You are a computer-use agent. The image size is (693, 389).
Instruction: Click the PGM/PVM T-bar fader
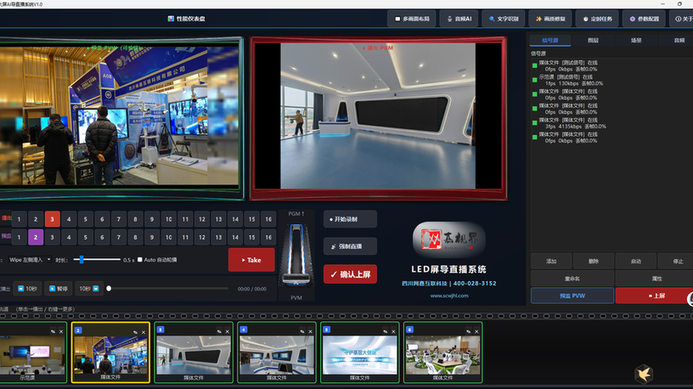pyautogui.click(x=296, y=255)
